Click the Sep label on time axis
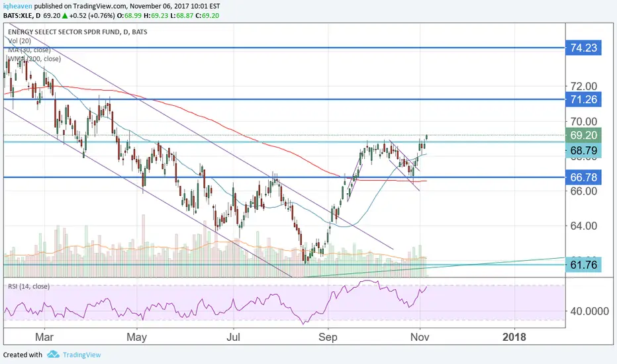Screen dimensions: 617x364 (328, 338)
